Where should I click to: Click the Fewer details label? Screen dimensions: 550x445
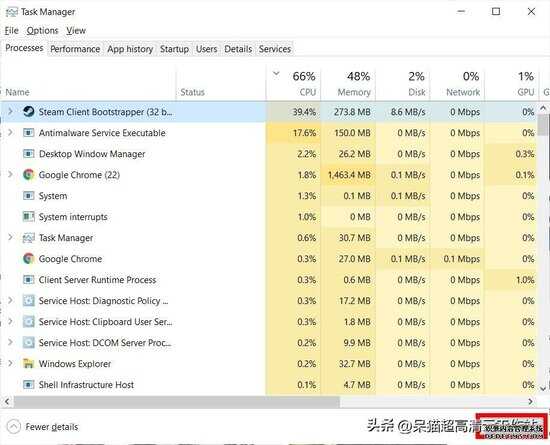[x=52, y=427]
